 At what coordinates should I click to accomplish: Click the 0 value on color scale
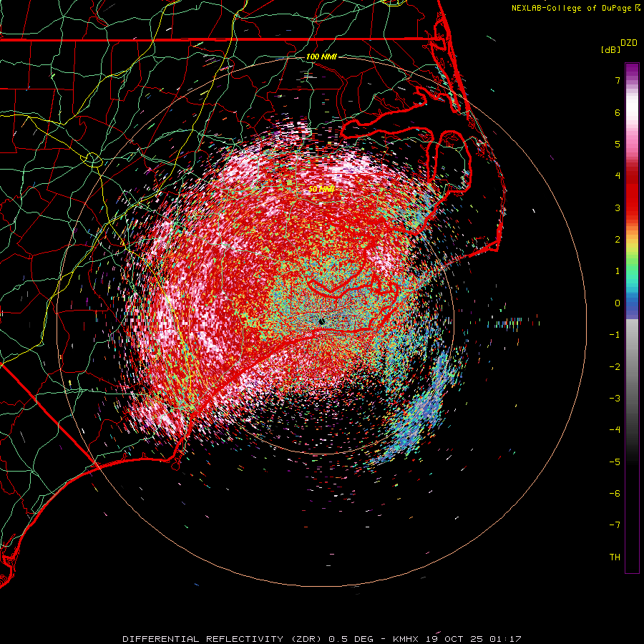pyautogui.click(x=618, y=303)
